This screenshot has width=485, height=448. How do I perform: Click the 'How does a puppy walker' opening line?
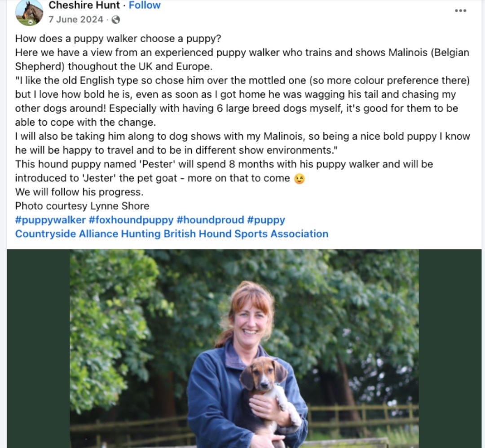[118, 39]
